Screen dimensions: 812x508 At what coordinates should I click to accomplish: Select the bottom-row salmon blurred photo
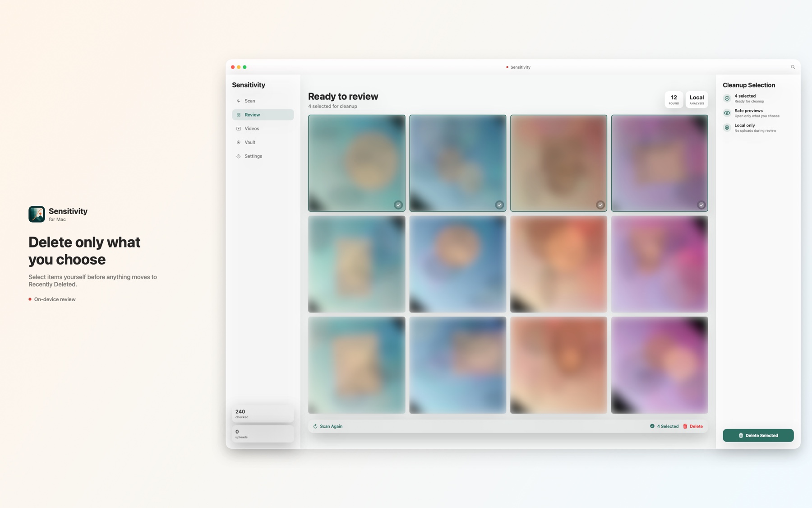(558, 365)
